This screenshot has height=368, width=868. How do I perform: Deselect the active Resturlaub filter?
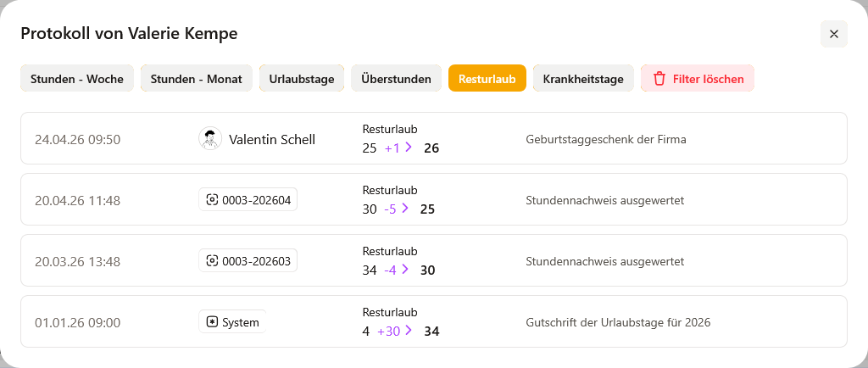(487, 79)
